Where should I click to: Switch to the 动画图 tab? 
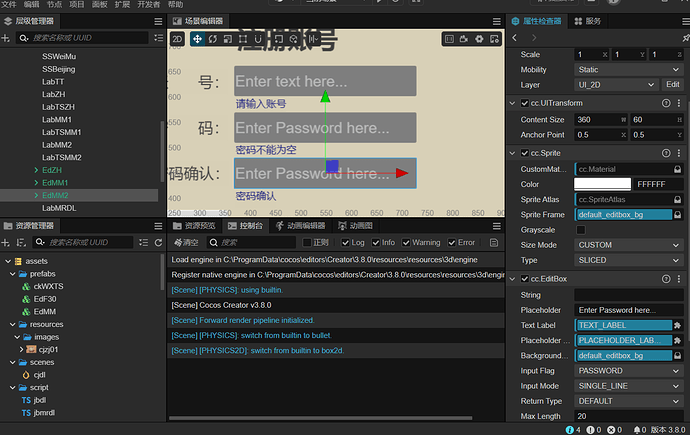click(x=355, y=226)
